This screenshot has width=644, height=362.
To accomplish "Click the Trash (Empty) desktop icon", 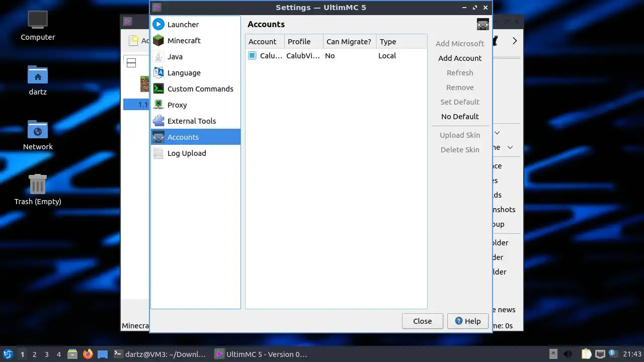I will 38,190.
